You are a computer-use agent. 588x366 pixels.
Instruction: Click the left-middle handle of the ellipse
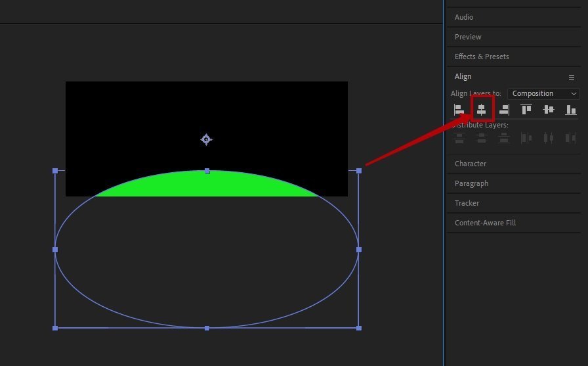(x=55, y=250)
